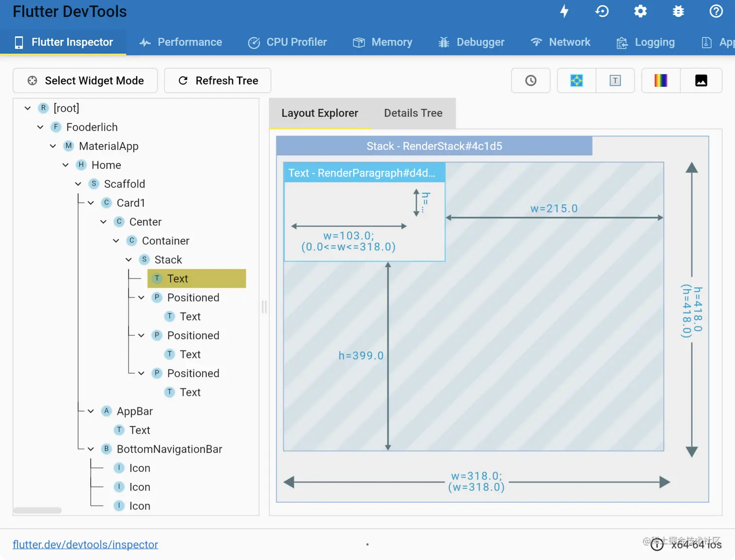Switch to the Details Tree tab
Viewport: 735px width, 560px height.
point(413,113)
